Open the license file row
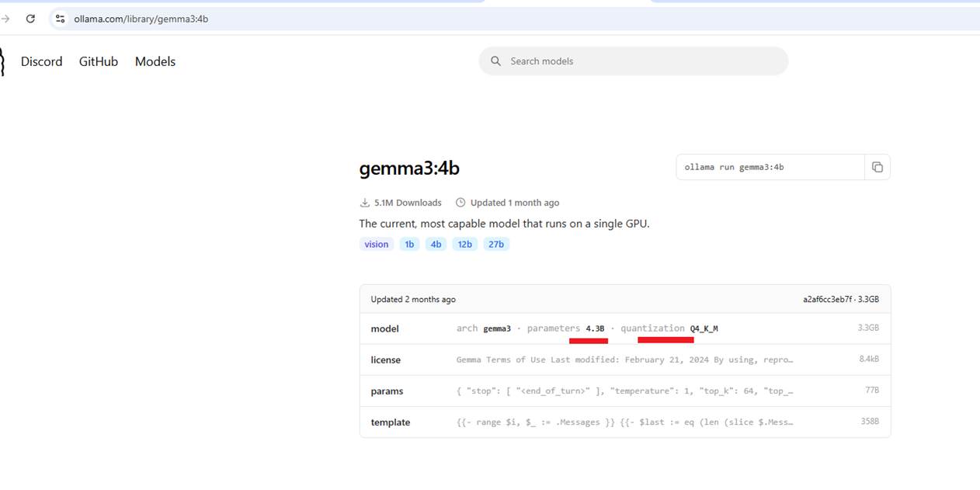This screenshot has width=980, height=490. [625, 360]
